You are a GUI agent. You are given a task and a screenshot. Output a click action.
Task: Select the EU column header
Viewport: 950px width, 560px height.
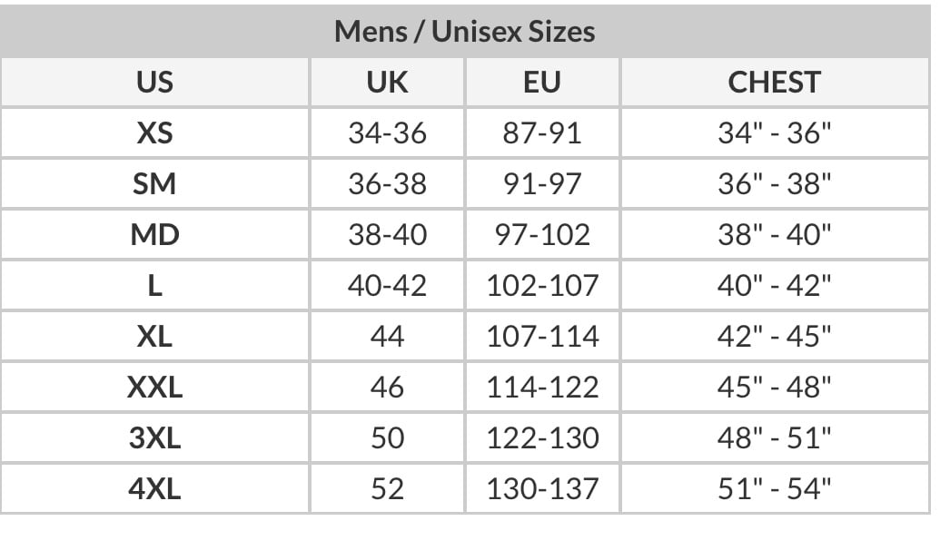pyautogui.click(x=542, y=83)
